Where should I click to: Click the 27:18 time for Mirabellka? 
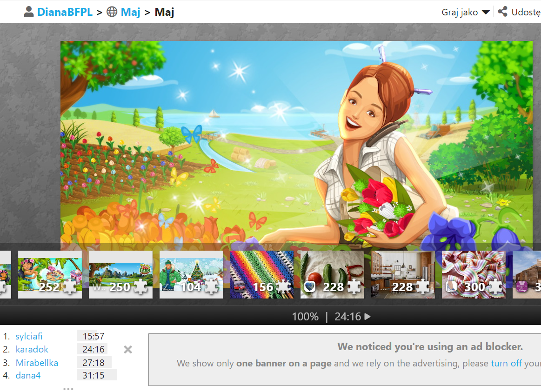[x=94, y=363]
